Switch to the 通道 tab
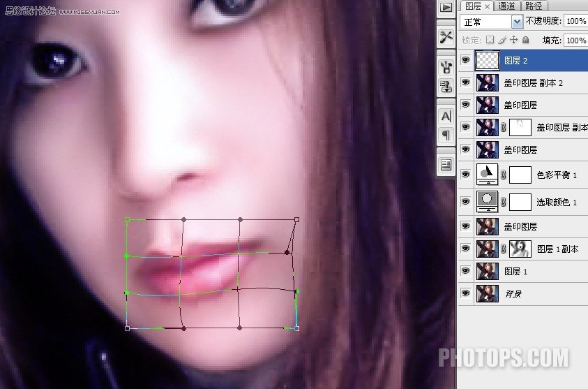This screenshot has height=389, width=588. pos(506,6)
